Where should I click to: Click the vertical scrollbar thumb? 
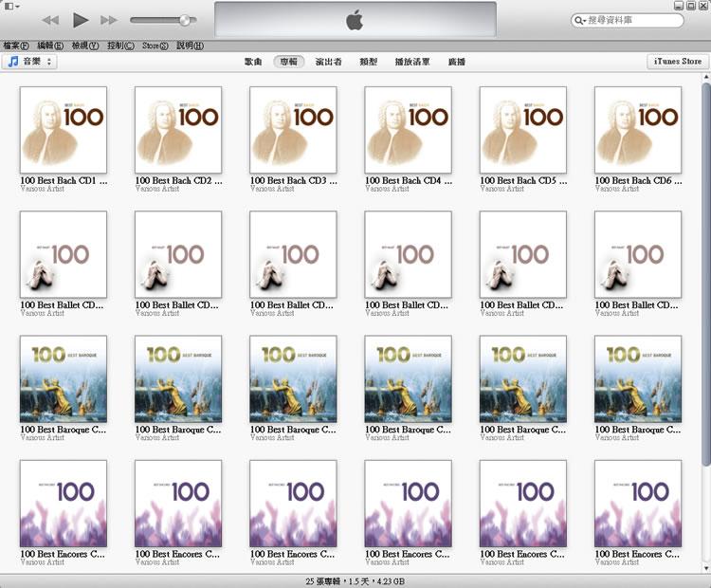(706, 273)
